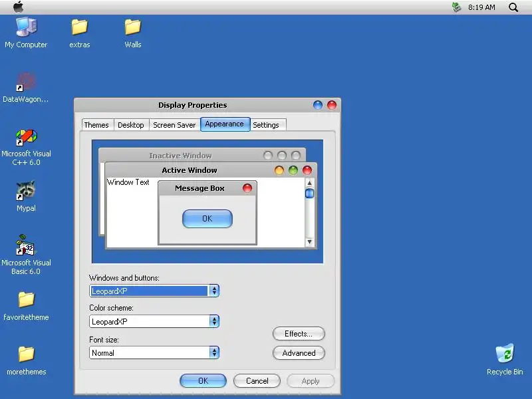Click the Window Text in preview

[128, 182]
